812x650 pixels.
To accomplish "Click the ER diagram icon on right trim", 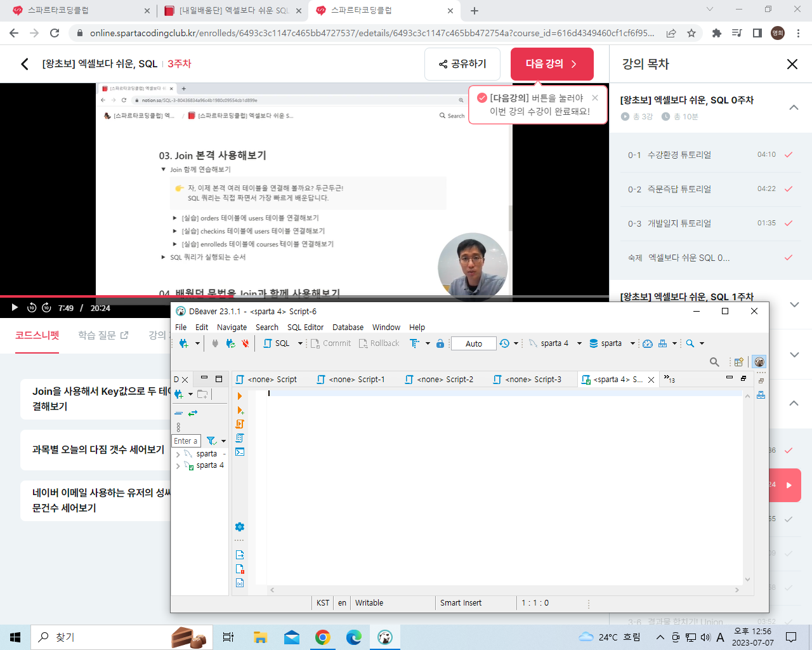I will tap(761, 394).
